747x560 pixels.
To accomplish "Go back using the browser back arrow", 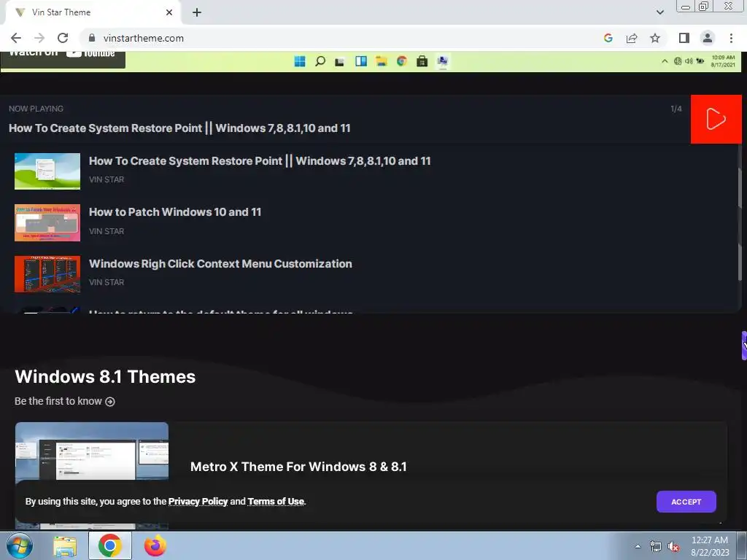I will point(16,38).
